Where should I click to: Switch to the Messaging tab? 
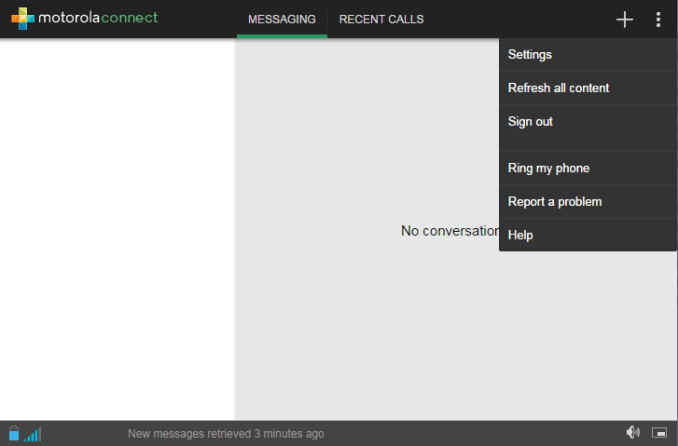click(x=282, y=19)
